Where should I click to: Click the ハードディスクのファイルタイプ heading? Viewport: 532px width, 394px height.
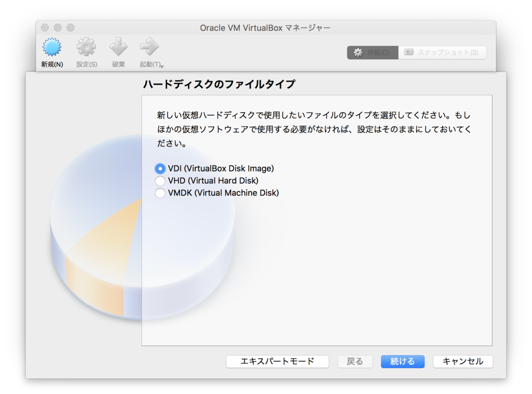[x=219, y=84]
